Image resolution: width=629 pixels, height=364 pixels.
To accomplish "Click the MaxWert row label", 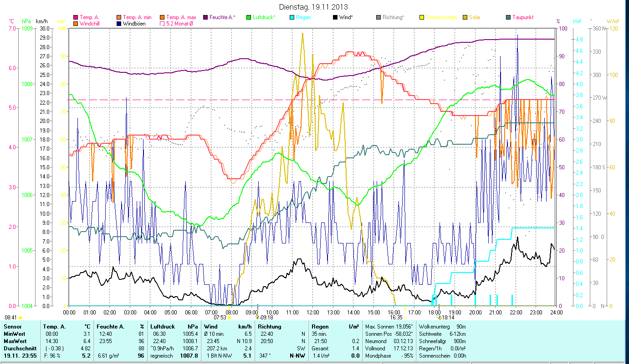I will click(15, 341).
